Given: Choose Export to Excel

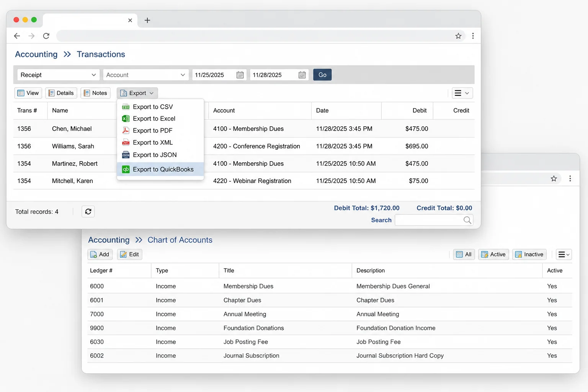Looking at the screenshot, I should click(x=160, y=119).
